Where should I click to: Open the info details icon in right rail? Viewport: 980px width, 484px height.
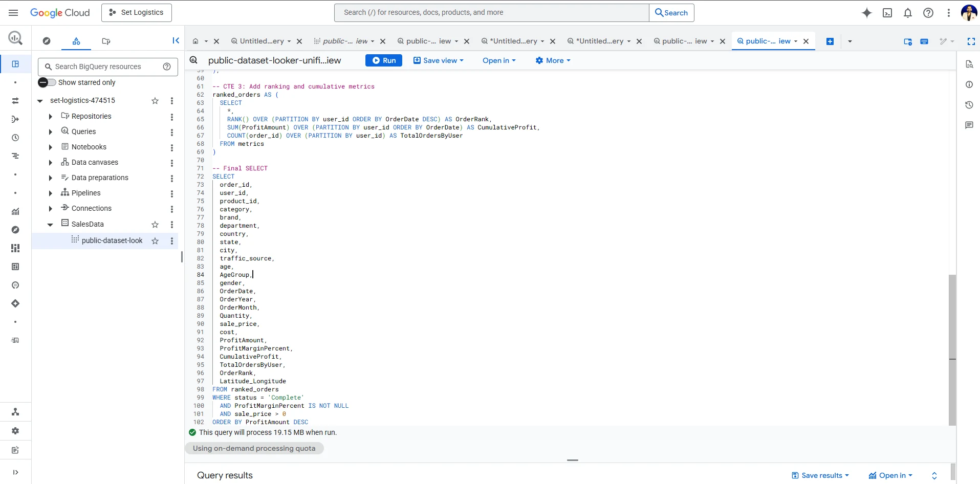click(x=969, y=84)
